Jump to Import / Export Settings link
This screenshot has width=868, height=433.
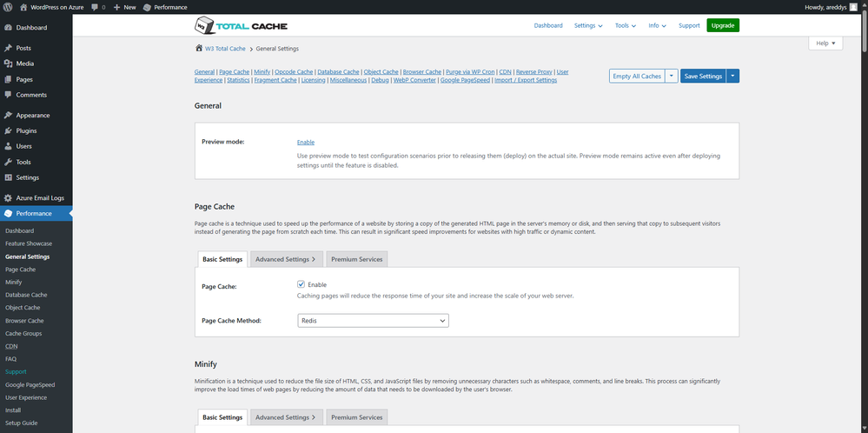[526, 80]
